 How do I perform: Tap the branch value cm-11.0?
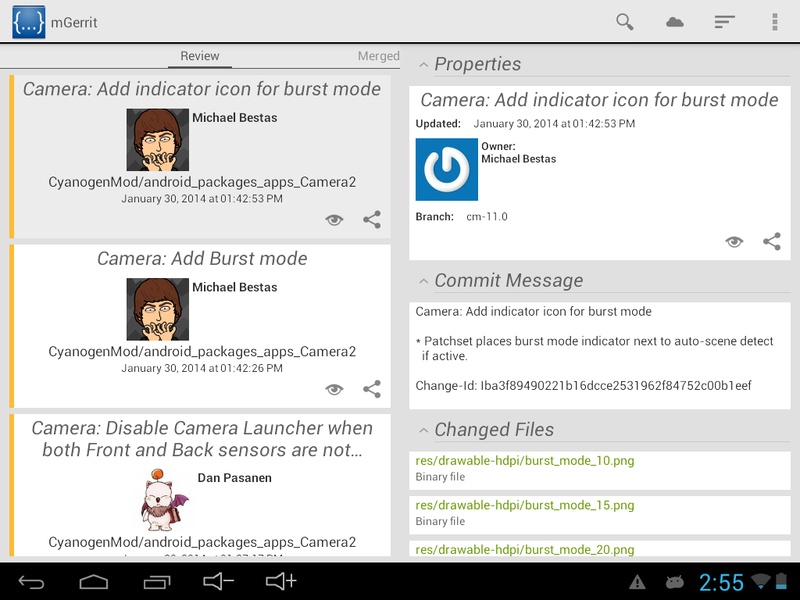click(487, 217)
